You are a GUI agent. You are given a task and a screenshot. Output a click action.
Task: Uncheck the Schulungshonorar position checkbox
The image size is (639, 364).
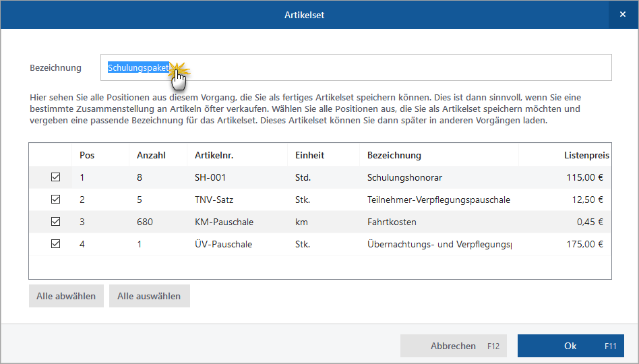56,177
